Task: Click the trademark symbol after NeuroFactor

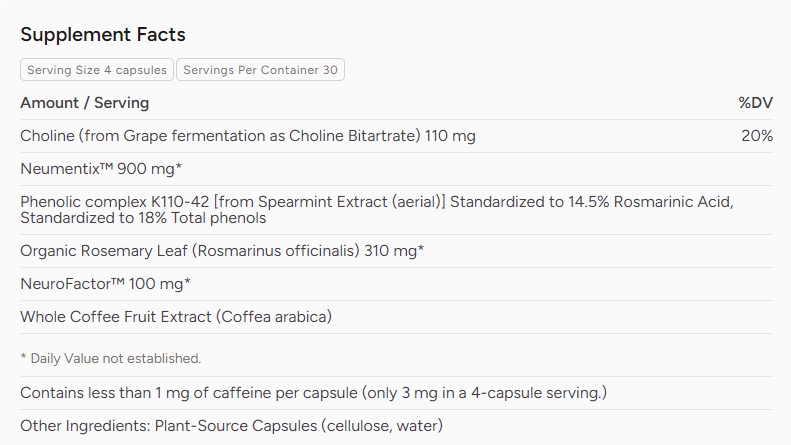Action: pyautogui.click(x=117, y=281)
